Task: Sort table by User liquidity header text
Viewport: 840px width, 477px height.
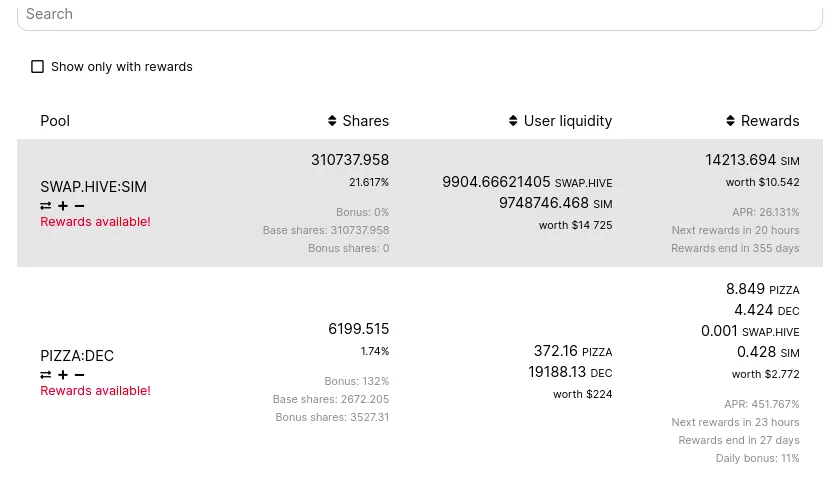Action: (568, 121)
